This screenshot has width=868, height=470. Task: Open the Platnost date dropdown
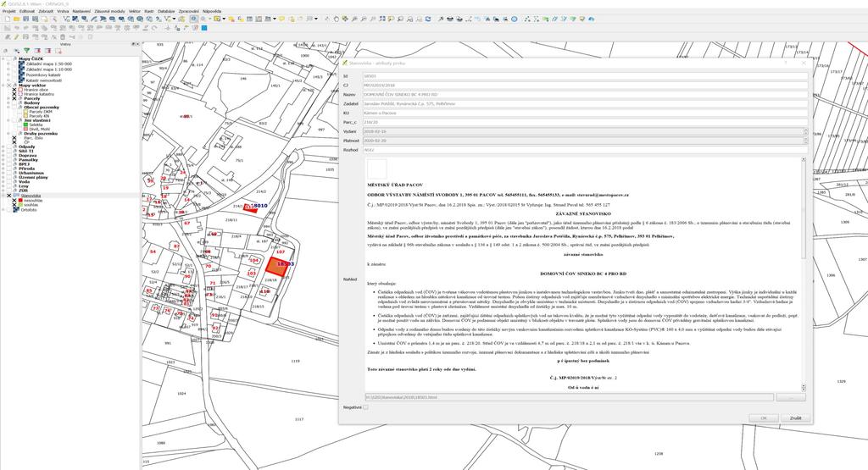805,141
